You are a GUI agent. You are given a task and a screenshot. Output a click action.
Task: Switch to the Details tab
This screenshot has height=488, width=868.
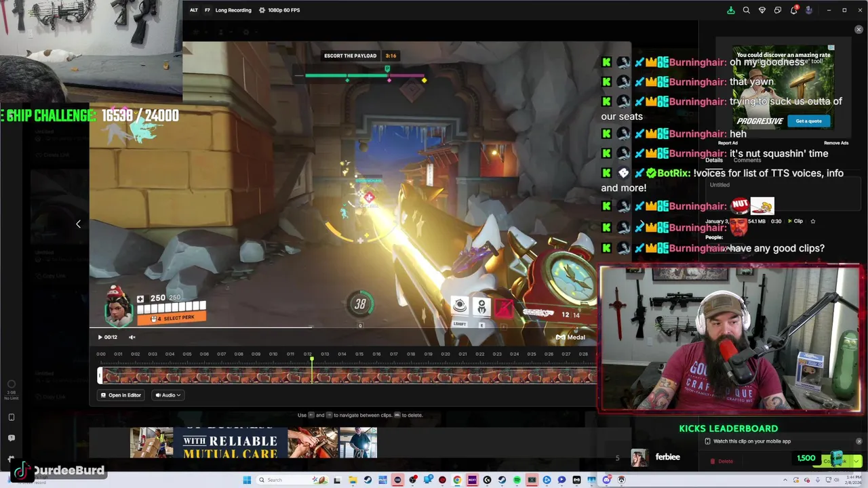click(714, 160)
